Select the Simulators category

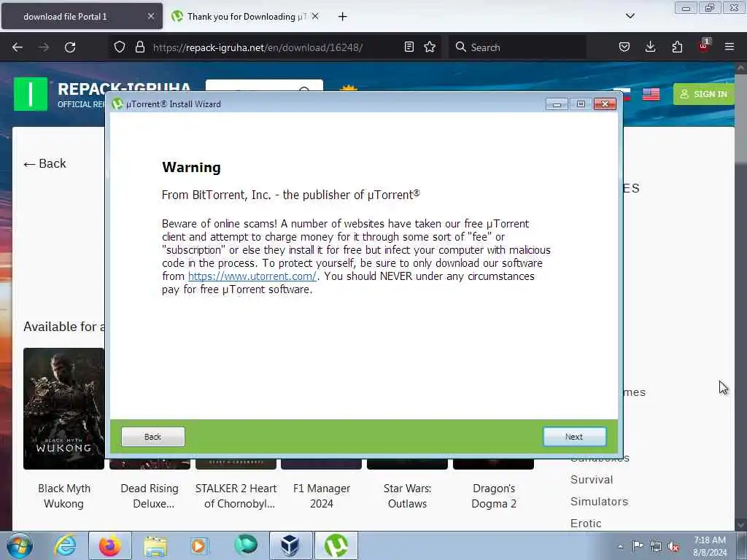pyautogui.click(x=600, y=502)
